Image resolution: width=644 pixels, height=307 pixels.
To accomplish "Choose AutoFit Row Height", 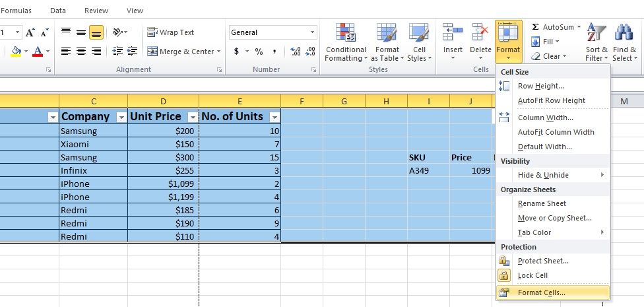I will 553,100.
